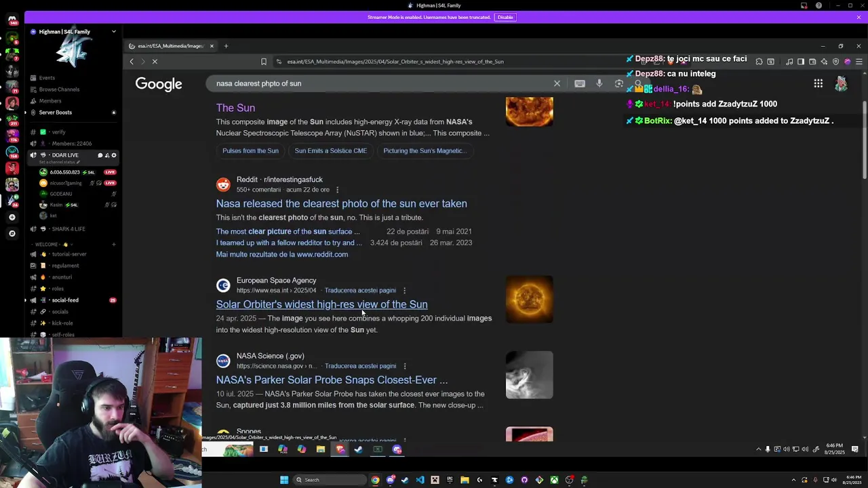Open Reddit result options menu
This screenshot has height=488, width=868.
[x=337, y=190]
